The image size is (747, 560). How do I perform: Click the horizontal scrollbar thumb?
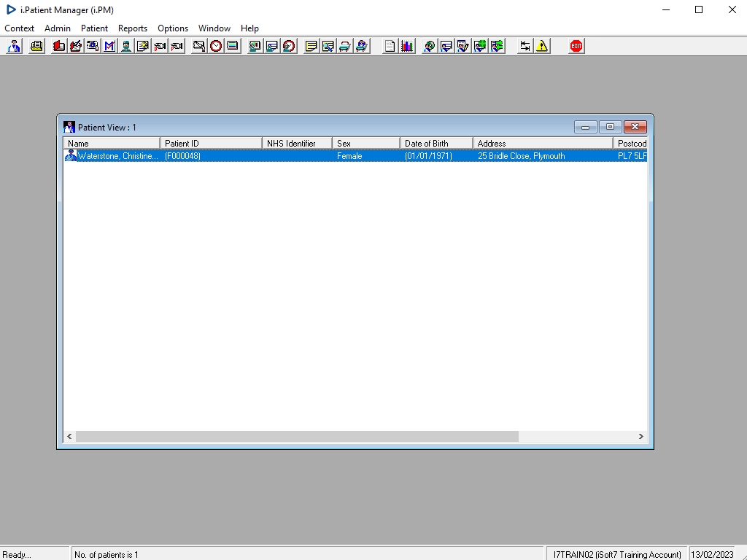point(297,436)
